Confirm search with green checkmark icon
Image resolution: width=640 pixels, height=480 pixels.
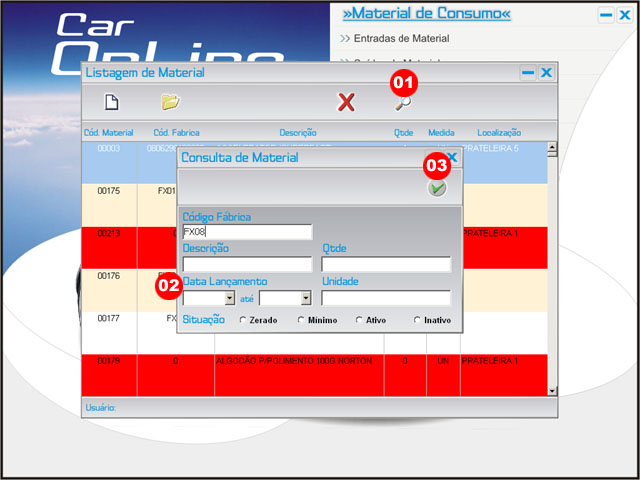(437, 188)
